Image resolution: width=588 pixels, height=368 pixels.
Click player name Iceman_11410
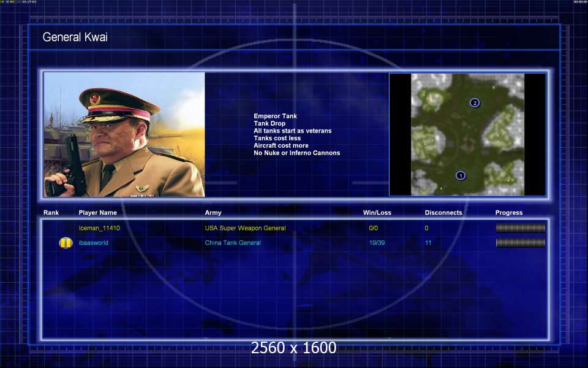click(x=99, y=228)
